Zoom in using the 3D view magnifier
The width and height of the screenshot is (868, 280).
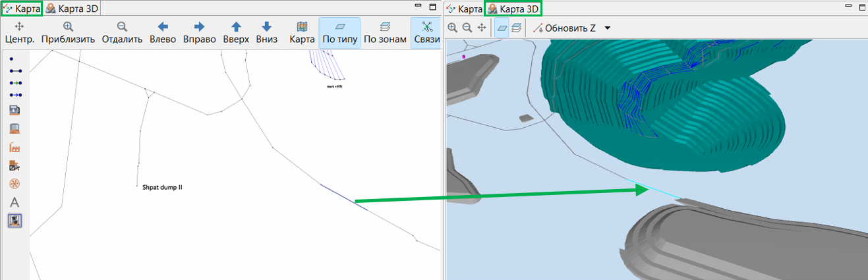pos(453,28)
